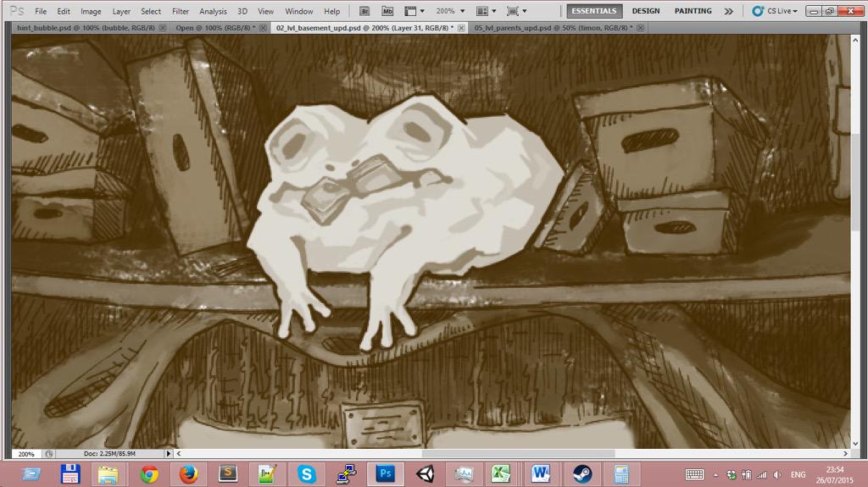Click the vertical scrollbar down arrow
Screen dimensions: 868x487
point(855,444)
